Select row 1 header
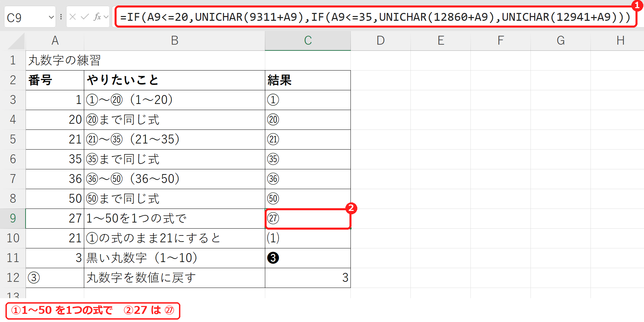This screenshot has width=644, height=322. (13, 61)
